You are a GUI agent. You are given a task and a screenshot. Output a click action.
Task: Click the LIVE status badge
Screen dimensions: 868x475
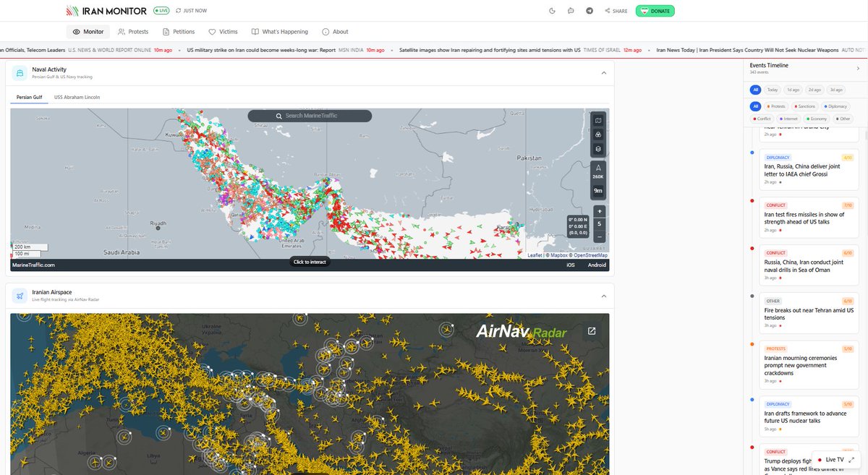161,11
